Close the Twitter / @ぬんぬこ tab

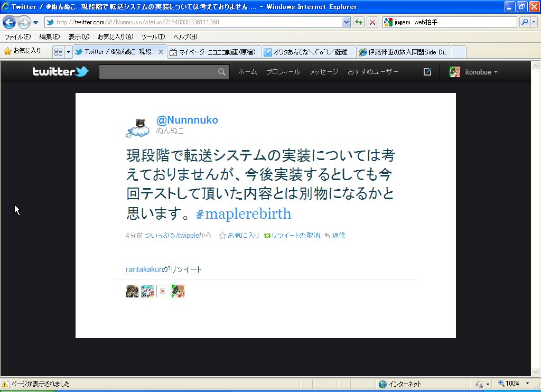click(161, 52)
